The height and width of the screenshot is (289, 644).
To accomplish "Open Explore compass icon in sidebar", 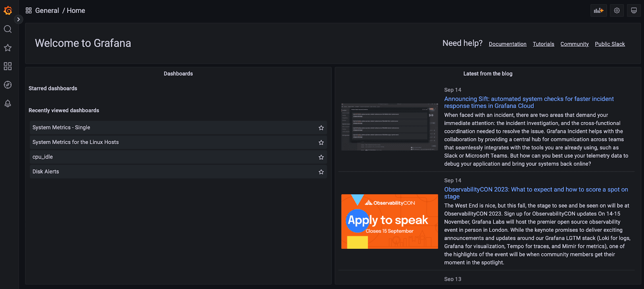I will (8, 85).
